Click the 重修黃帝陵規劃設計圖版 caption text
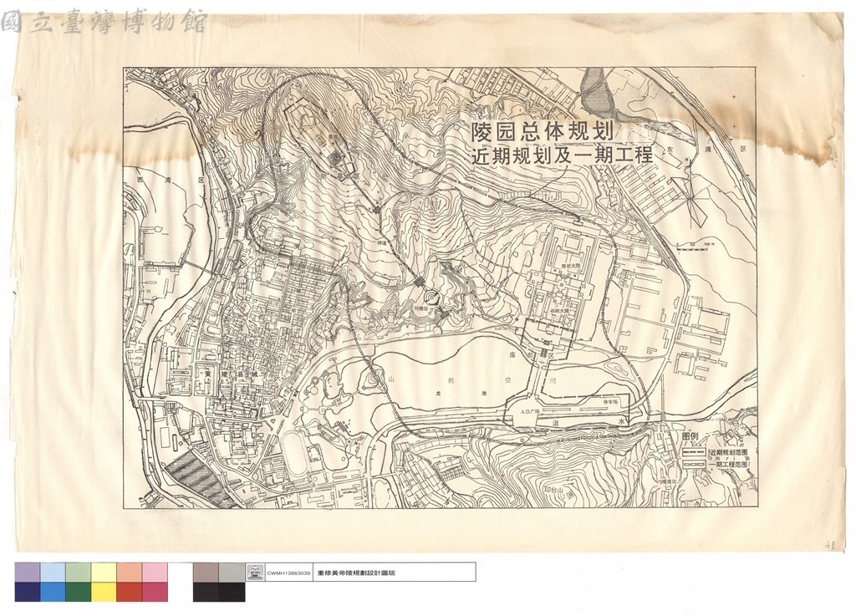This screenshot has height=616, width=856. 356,573
